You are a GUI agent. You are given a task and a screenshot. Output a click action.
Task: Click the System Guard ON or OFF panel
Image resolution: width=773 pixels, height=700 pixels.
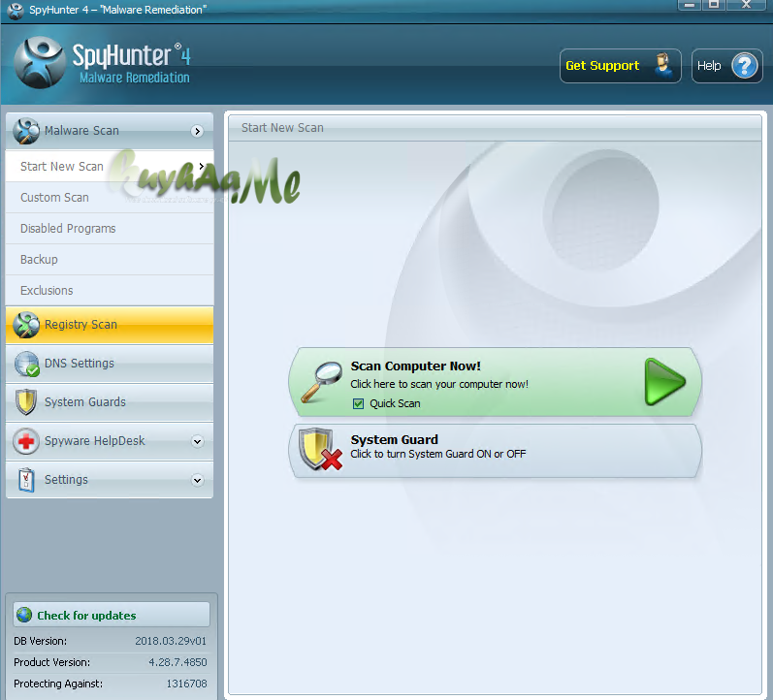(x=495, y=451)
